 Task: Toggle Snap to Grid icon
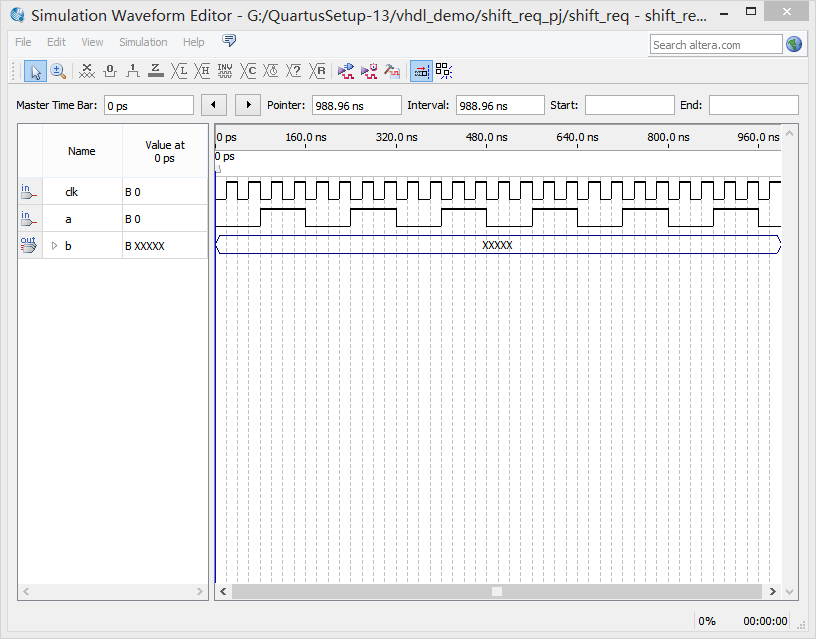(x=444, y=71)
